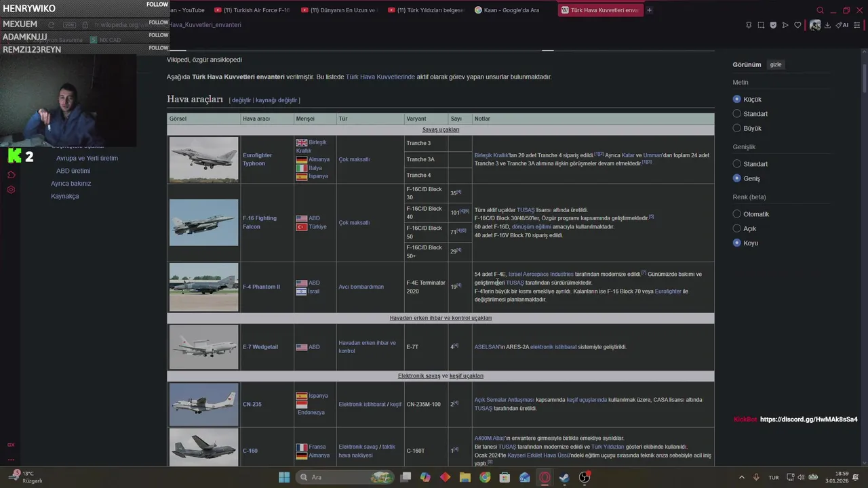Click FOLLOW next to HENRYWIKO
This screenshot has width=868, height=488.
pos(158,4)
